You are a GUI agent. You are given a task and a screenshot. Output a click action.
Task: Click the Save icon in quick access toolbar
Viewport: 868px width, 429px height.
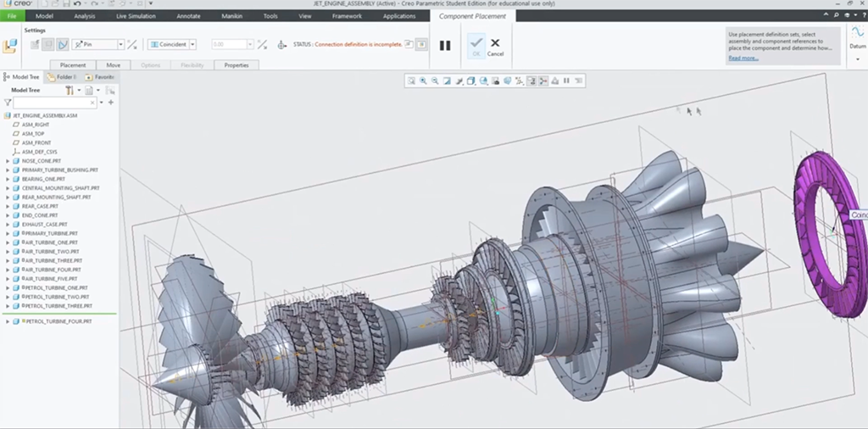[x=64, y=4]
